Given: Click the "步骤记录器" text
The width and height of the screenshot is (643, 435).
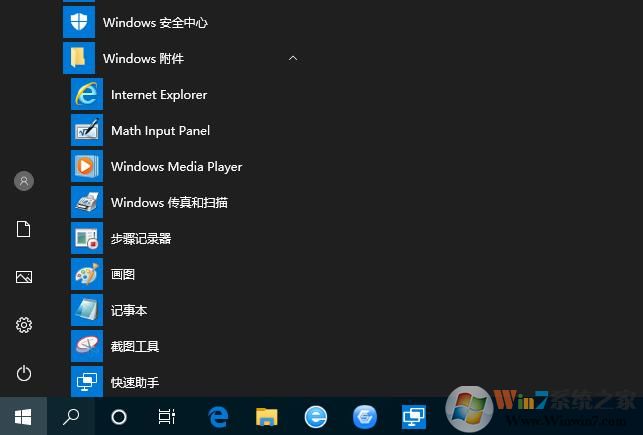Looking at the screenshot, I should pos(141,239).
